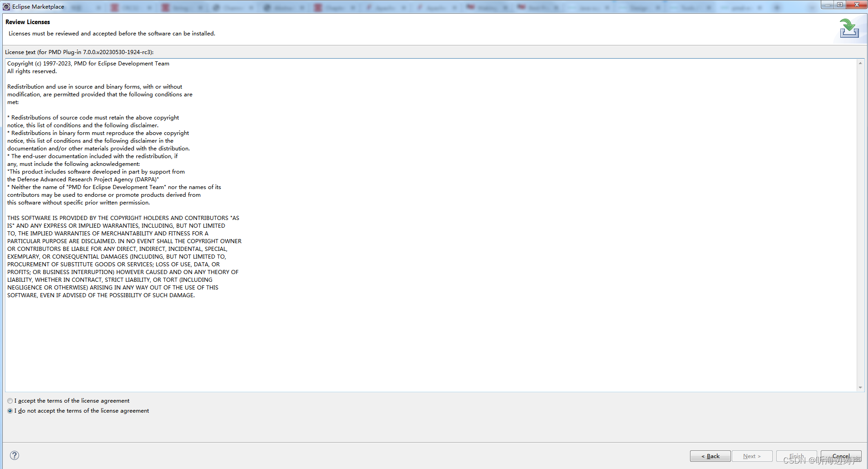Viewport: 868px width, 469px height.
Task: Maximize the Eclipse Marketplace window
Action: click(x=840, y=5)
